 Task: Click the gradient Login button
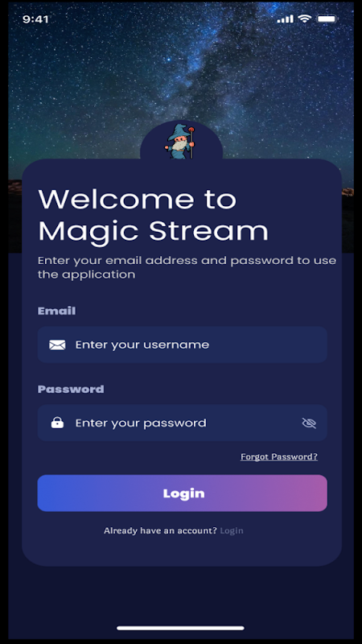(x=183, y=493)
